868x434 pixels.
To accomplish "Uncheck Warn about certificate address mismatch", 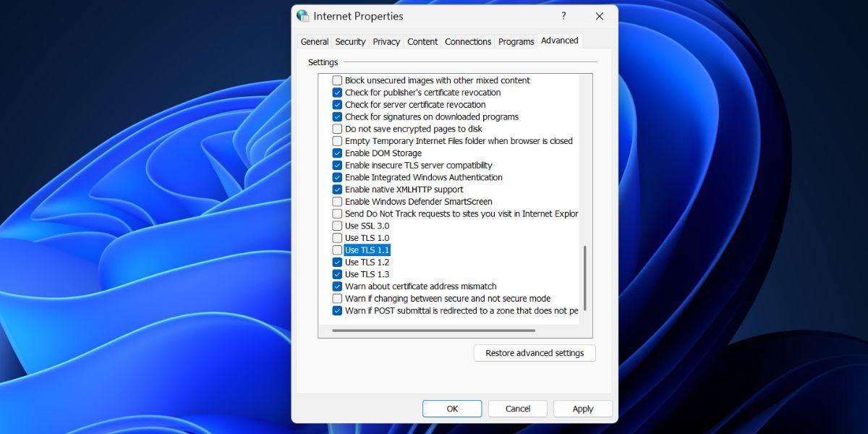I will coord(337,286).
